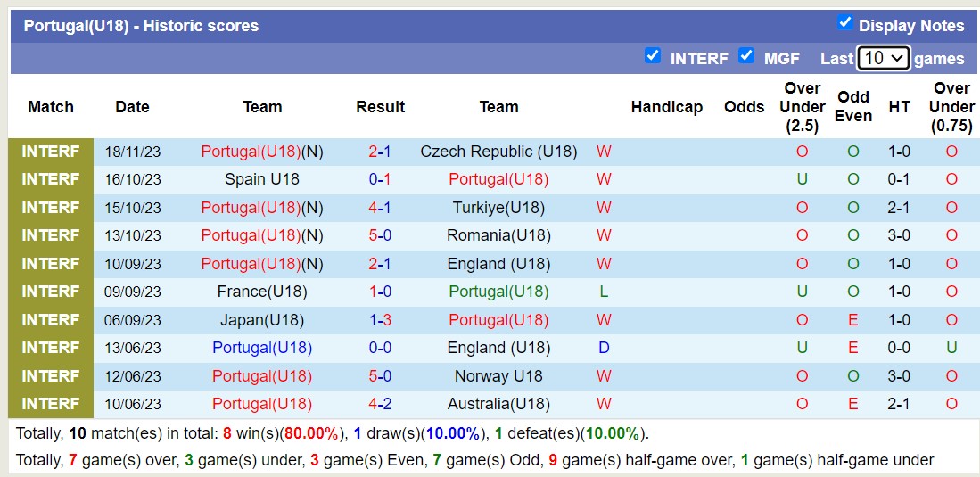Toggle the Display Notes checkbox
The width and height of the screenshot is (980, 477).
tap(845, 23)
